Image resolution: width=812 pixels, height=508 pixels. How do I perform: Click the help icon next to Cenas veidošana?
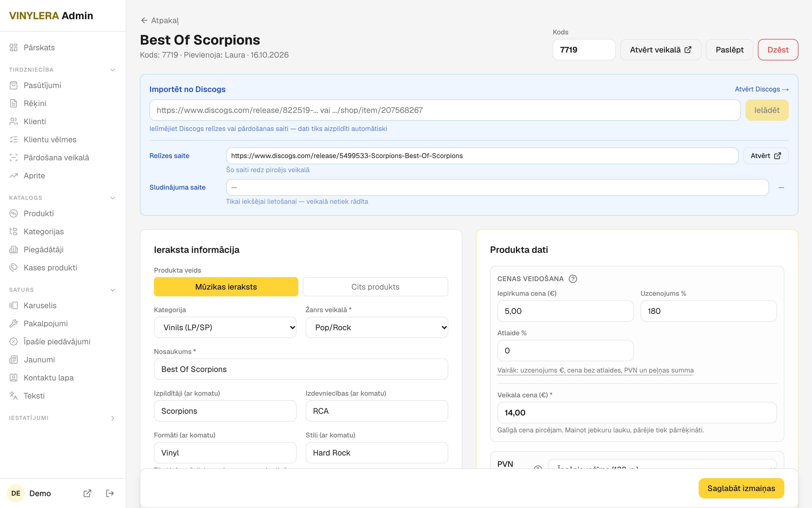pyautogui.click(x=573, y=279)
